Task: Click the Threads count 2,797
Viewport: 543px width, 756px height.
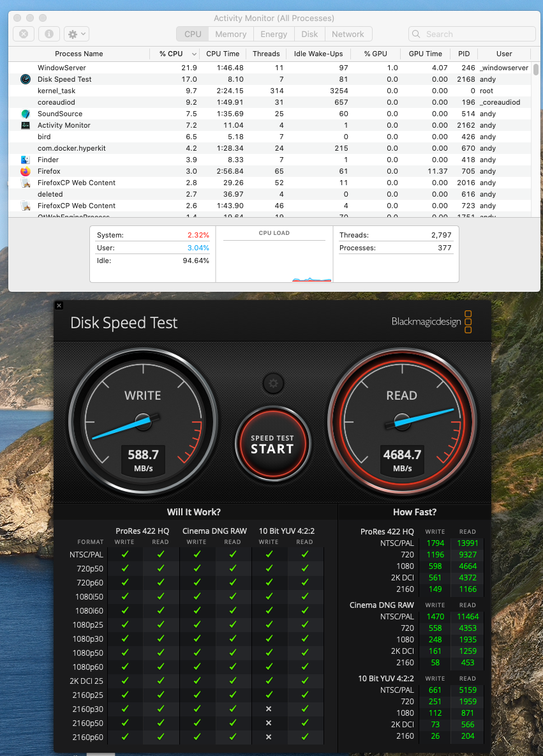Action: 442,235
